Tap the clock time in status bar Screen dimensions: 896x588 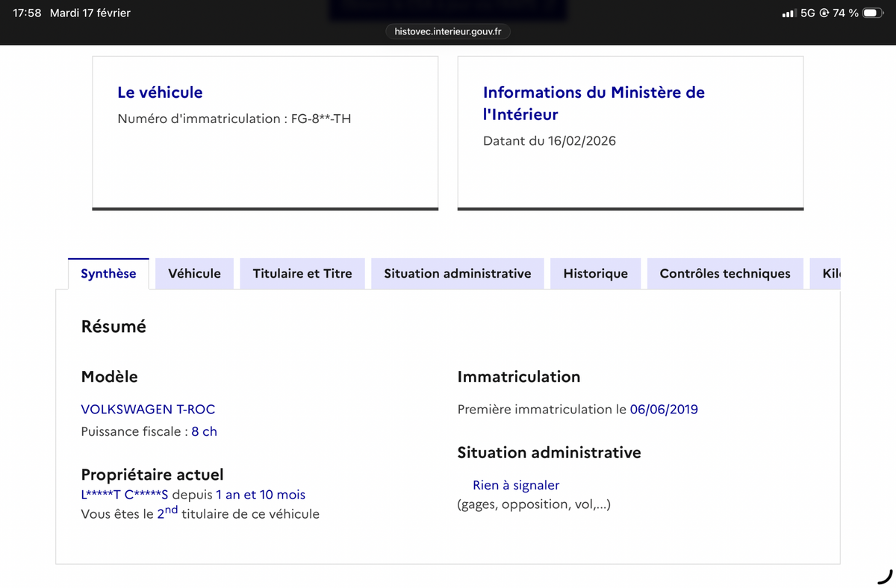[x=27, y=13]
